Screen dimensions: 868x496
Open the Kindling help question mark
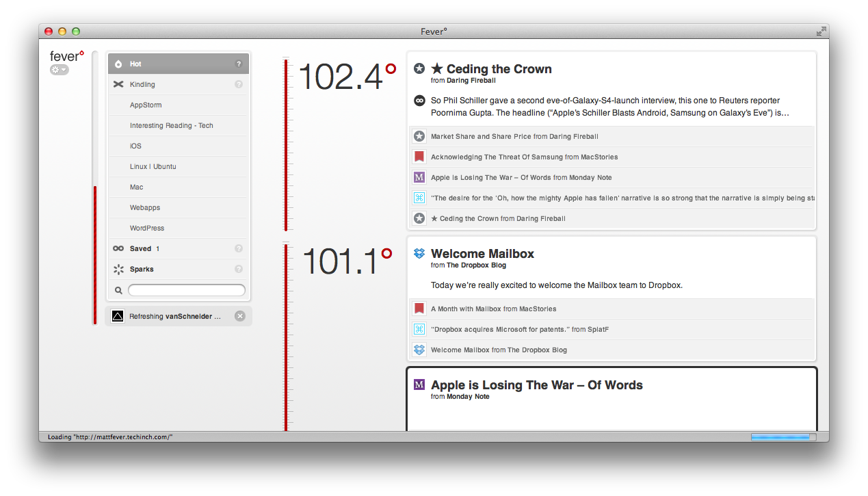click(x=239, y=84)
